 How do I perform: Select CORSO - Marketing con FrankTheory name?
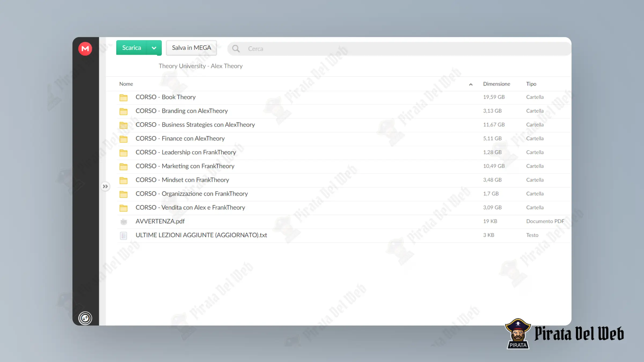click(185, 166)
